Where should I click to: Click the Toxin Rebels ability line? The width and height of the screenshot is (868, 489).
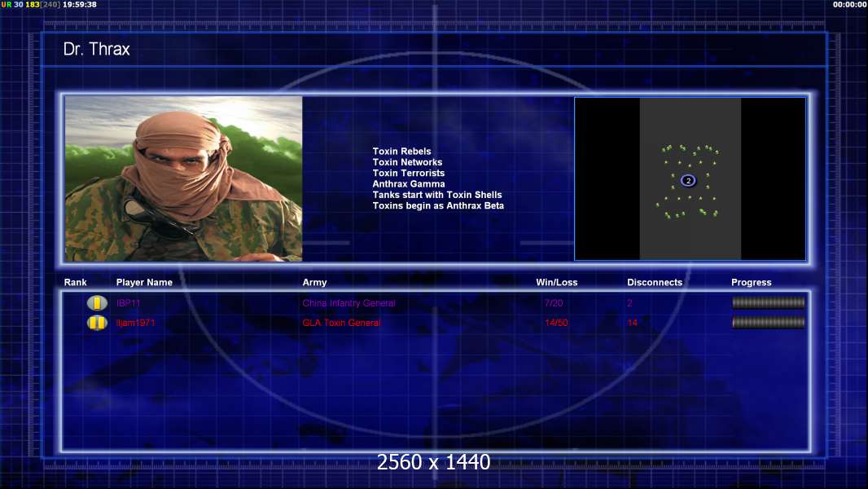pyautogui.click(x=401, y=152)
